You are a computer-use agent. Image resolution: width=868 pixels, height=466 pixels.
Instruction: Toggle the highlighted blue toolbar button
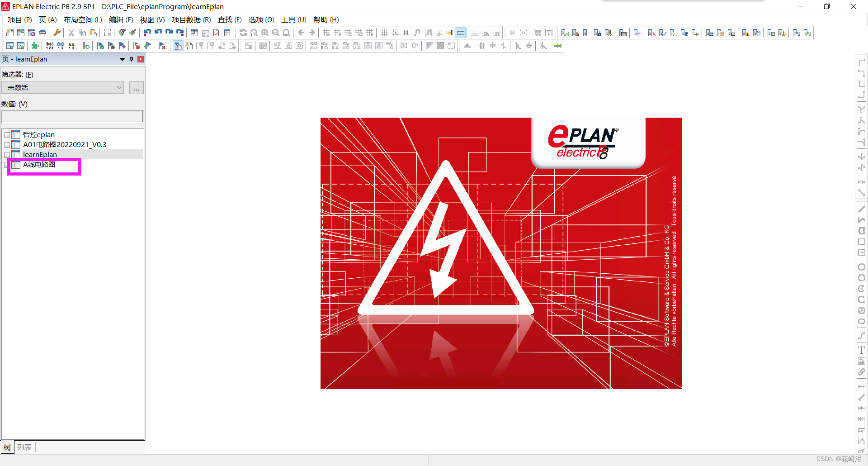(461, 33)
